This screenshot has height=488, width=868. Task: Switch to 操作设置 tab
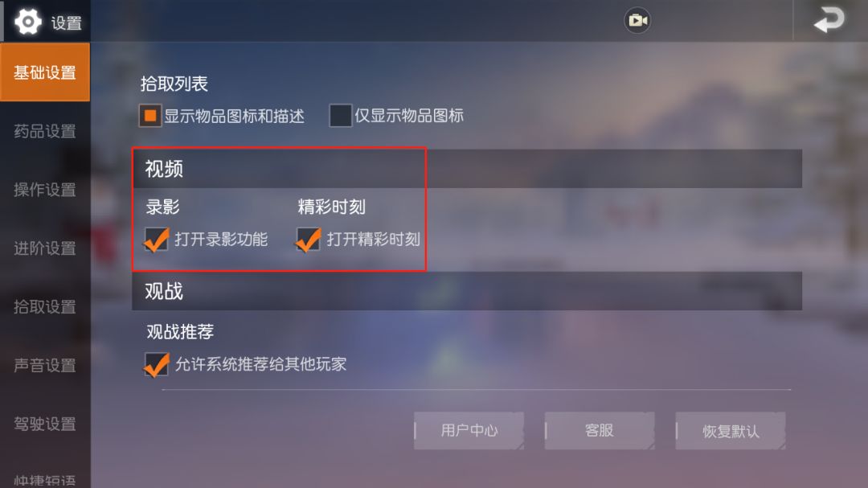45,190
